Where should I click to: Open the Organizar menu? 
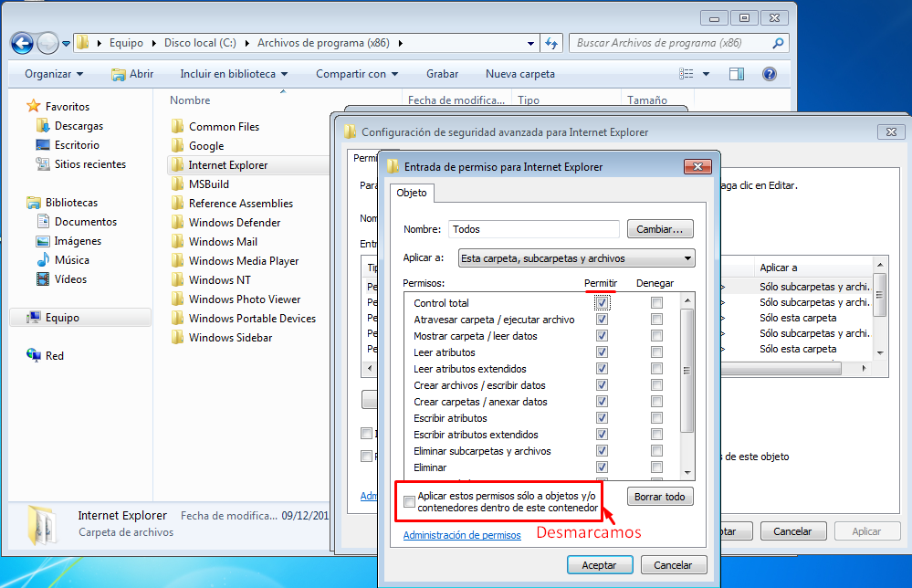pos(54,74)
